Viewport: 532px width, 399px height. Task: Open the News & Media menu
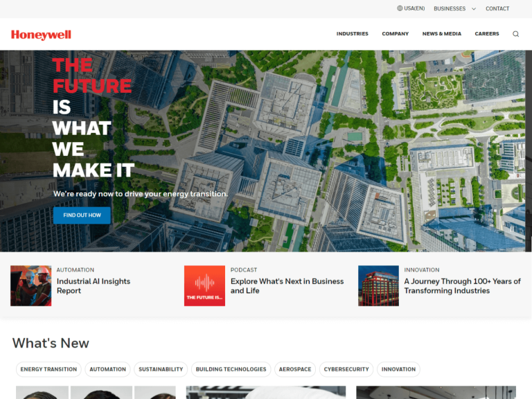click(x=442, y=33)
